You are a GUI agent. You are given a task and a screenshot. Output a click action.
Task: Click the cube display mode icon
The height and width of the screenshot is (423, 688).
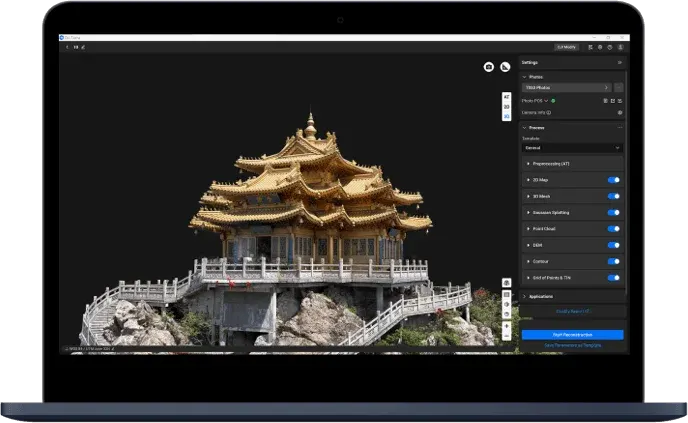[506, 305]
